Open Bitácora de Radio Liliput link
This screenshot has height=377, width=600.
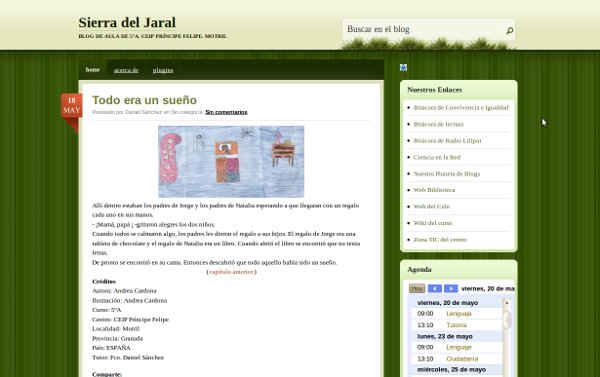pos(447,140)
